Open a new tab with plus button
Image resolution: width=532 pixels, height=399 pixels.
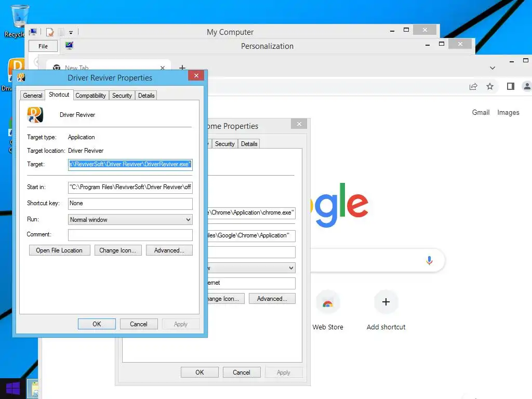click(182, 68)
